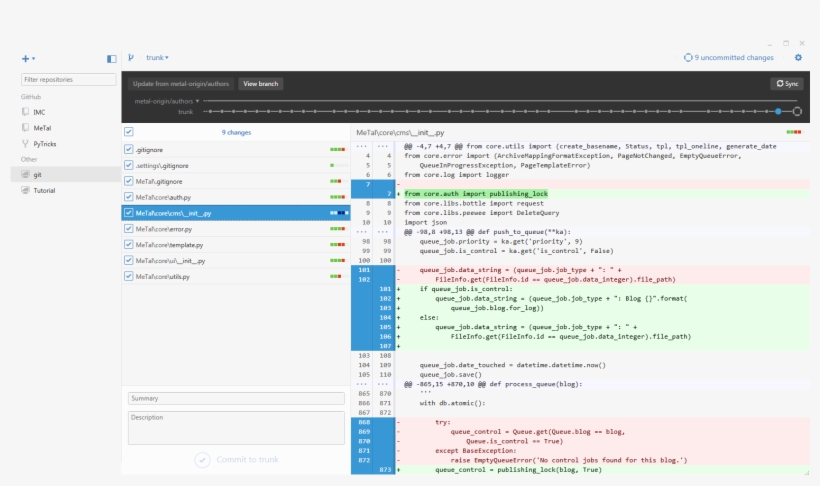Select MeTal\core\error.py in changes list
820x486 pixels.
(x=236, y=229)
